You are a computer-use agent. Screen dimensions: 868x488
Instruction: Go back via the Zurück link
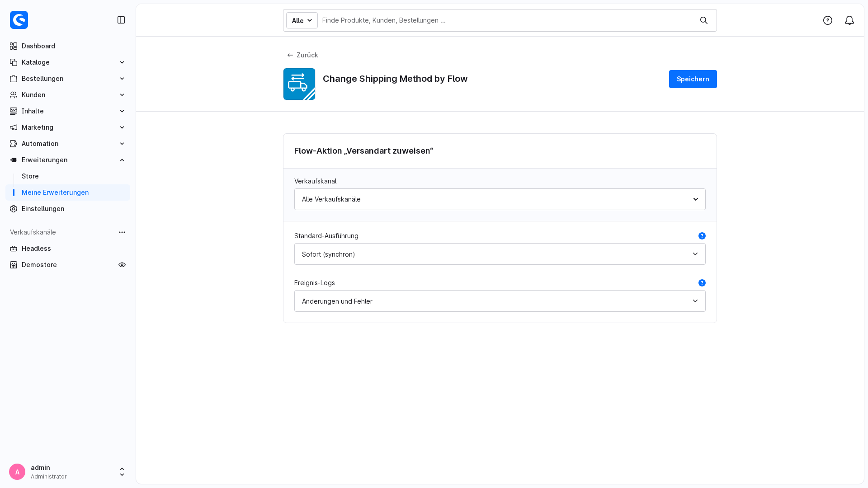tap(302, 55)
